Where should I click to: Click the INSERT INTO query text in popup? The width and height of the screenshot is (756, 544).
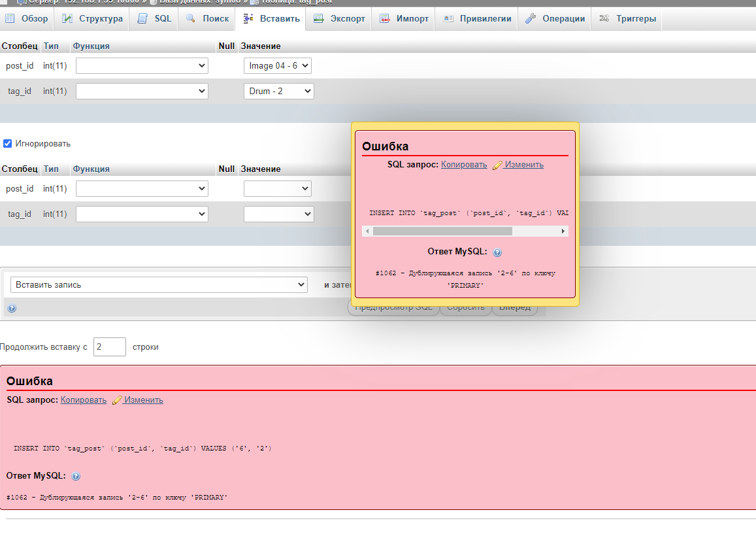(x=468, y=213)
